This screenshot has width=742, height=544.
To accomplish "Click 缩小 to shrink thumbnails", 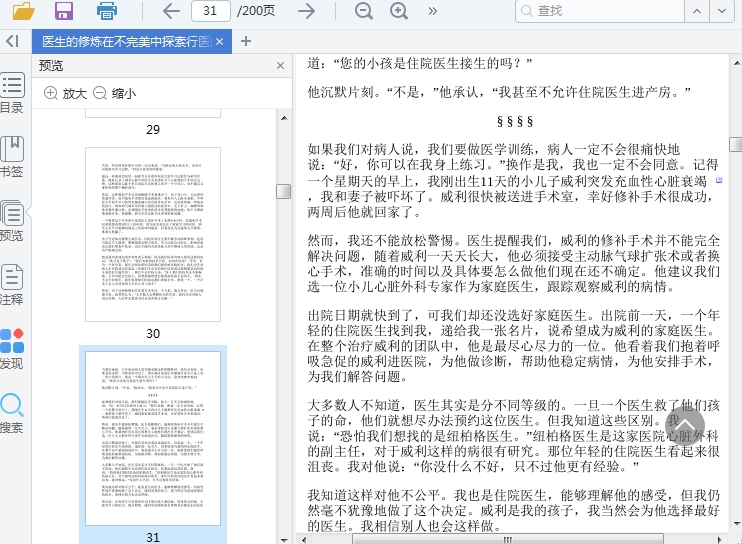I will coord(115,93).
